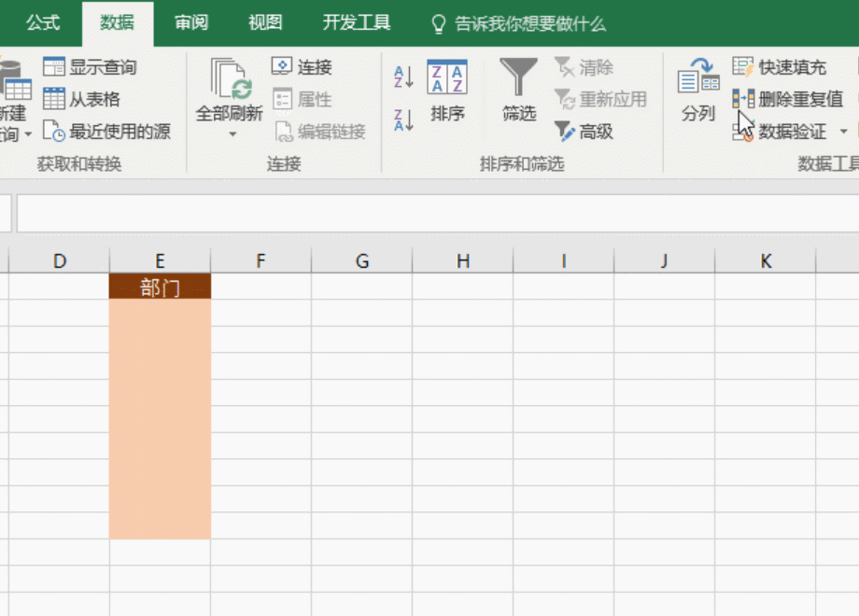Open the 数据验证 dropdown arrow
Image resolution: width=859 pixels, height=616 pixels.
pos(845,131)
